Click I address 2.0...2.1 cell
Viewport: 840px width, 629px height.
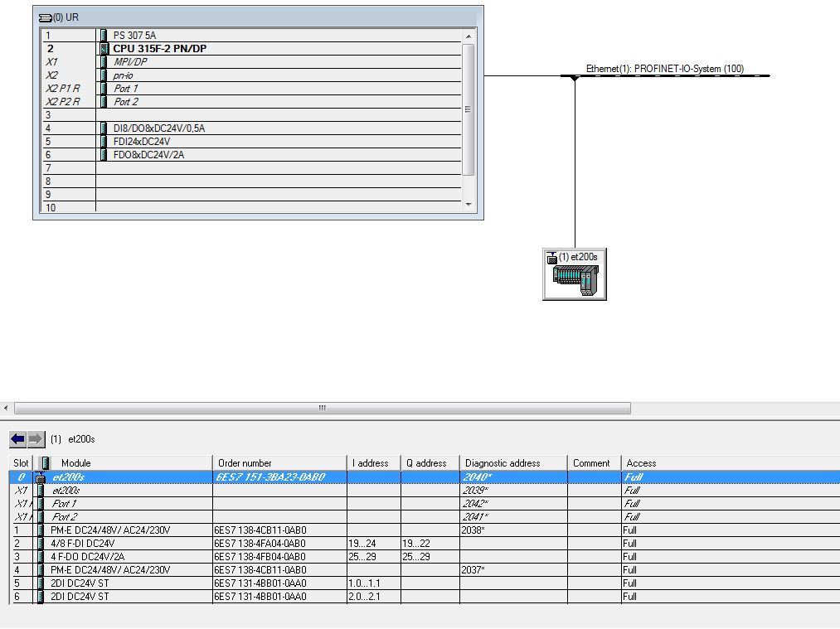point(374,597)
